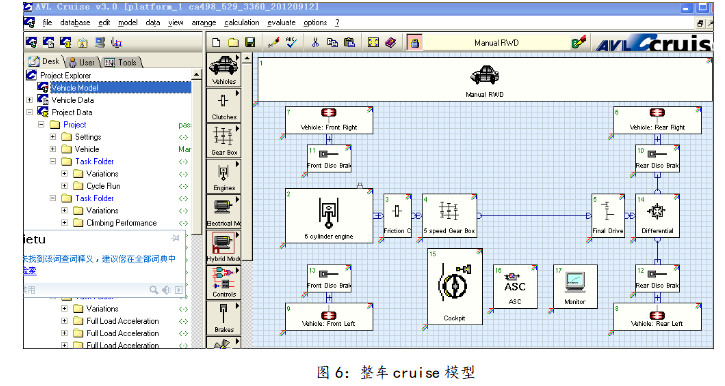Select the Controls component palette
This screenshot has height=386, width=725.
coord(224,283)
